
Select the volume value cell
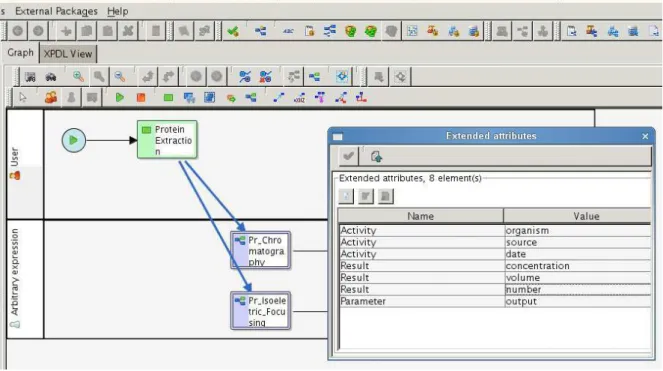pyautogui.click(x=578, y=278)
